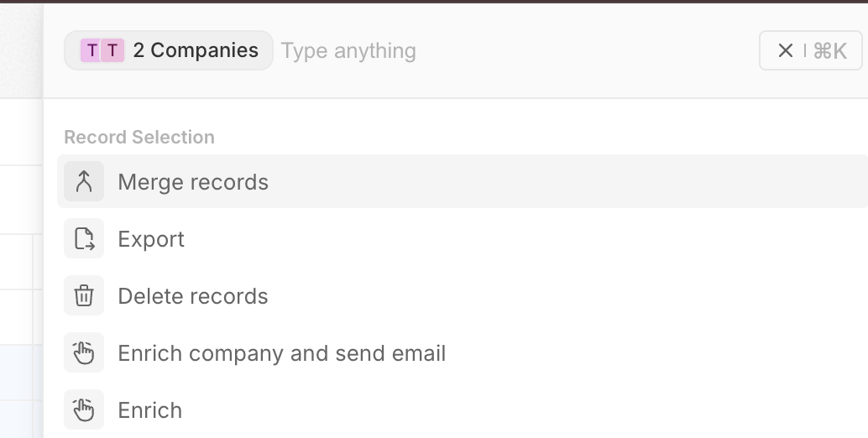Focus the Type anything search field
868x438 pixels.
click(504, 51)
